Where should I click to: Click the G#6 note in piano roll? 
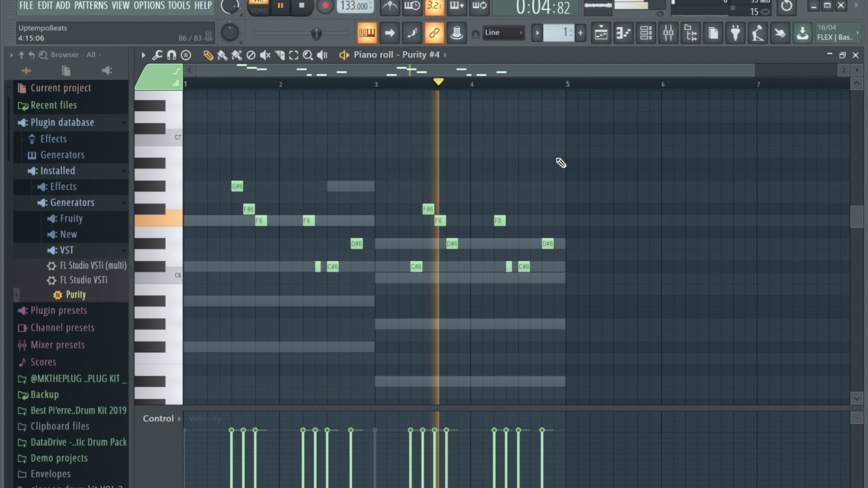pyautogui.click(x=237, y=186)
